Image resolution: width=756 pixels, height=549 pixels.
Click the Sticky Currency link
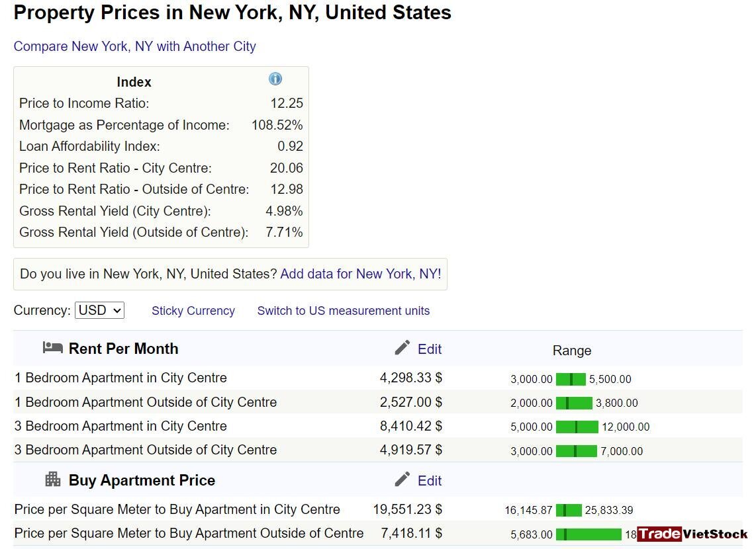193,311
